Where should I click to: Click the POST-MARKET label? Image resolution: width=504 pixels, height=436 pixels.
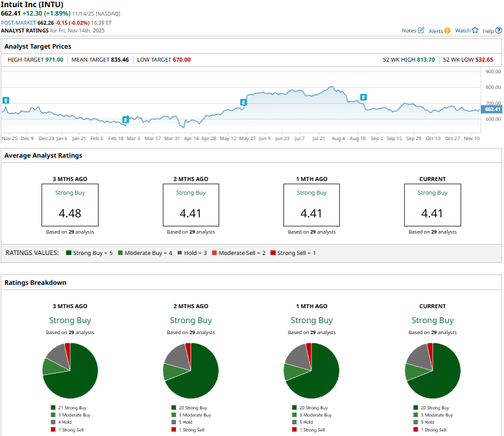click(18, 23)
